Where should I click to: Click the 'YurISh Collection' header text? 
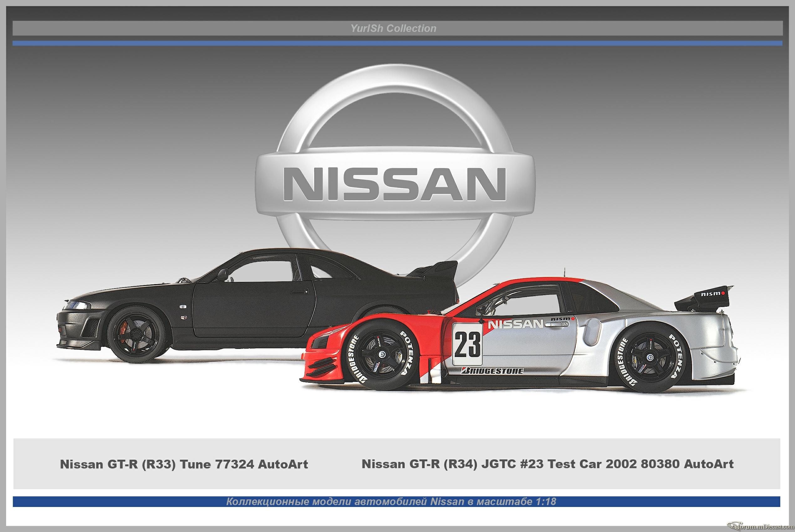point(393,28)
